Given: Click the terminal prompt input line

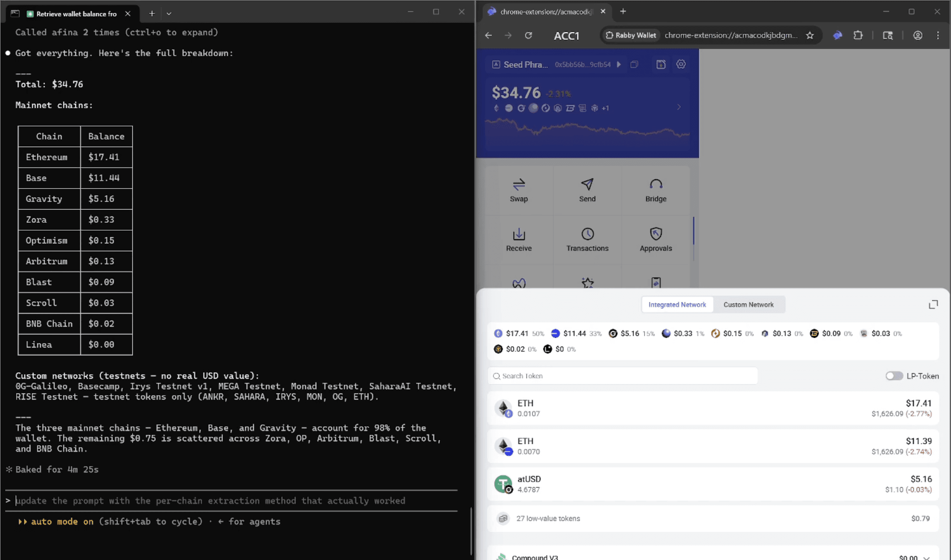Looking at the screenshot, I should [x=232, y=500].
